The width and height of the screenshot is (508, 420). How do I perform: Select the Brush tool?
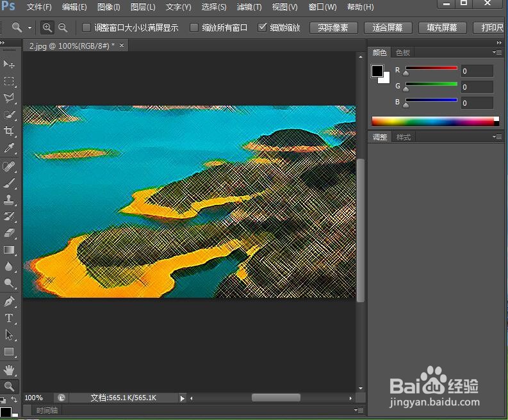pyautogui.click(x=9, y=183)
